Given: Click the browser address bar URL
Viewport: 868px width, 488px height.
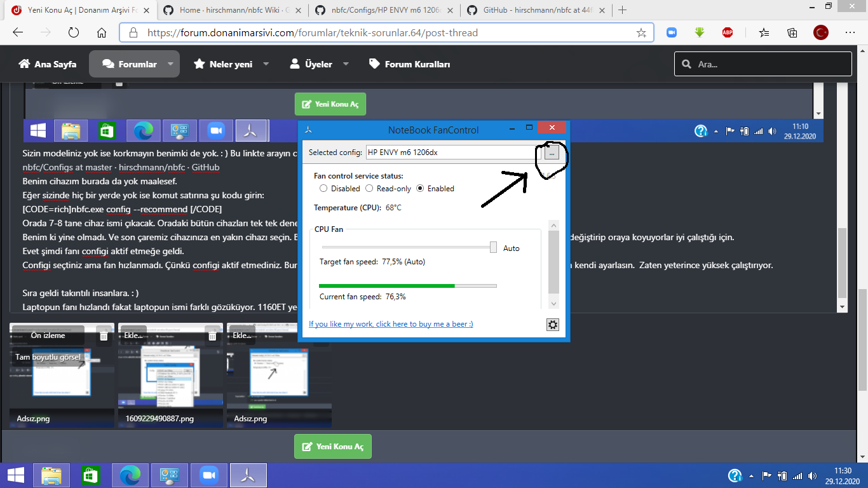Looking at the screenshot, I should click(x=313, y=33).
